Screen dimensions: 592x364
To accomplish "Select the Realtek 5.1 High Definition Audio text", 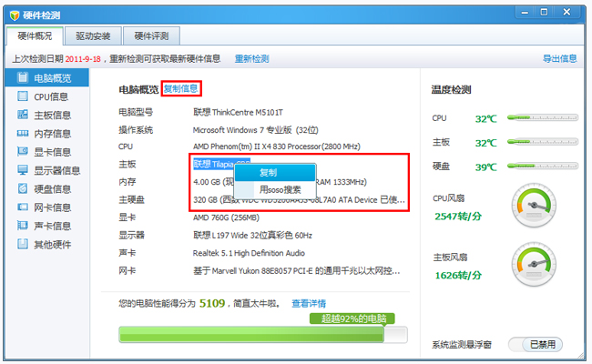I will click(249, 253).
